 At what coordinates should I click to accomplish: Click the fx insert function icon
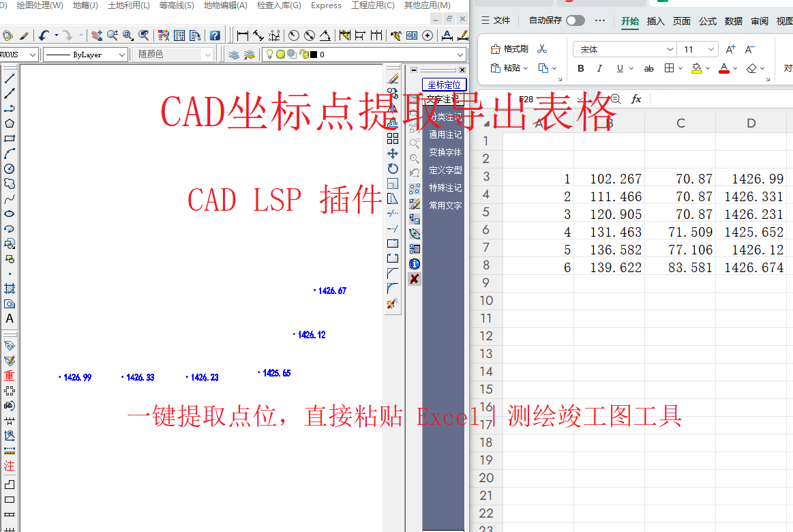[x=636, y=99]
